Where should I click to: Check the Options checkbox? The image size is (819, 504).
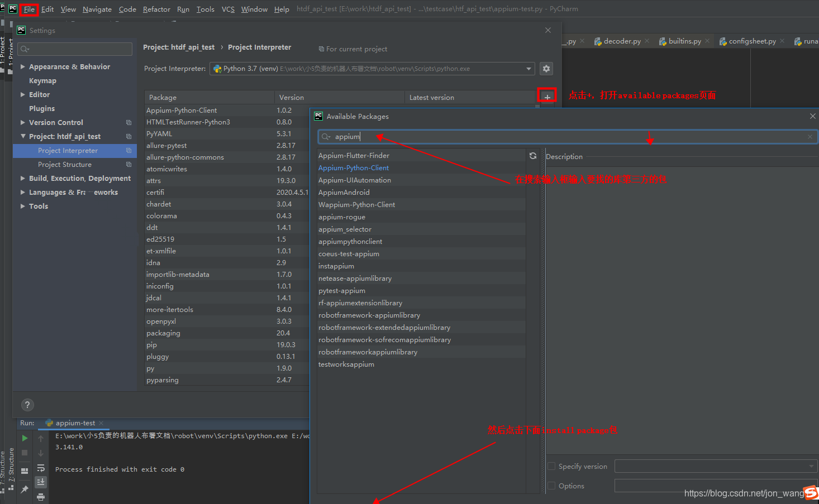click(551, 486)
